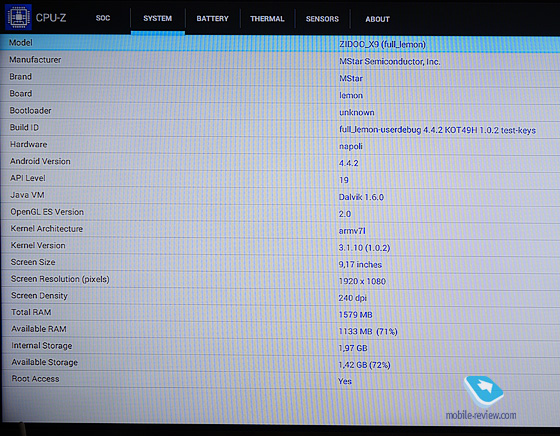Select the Model row
This screenshot has width=560, height=436.
click(280, 44)
